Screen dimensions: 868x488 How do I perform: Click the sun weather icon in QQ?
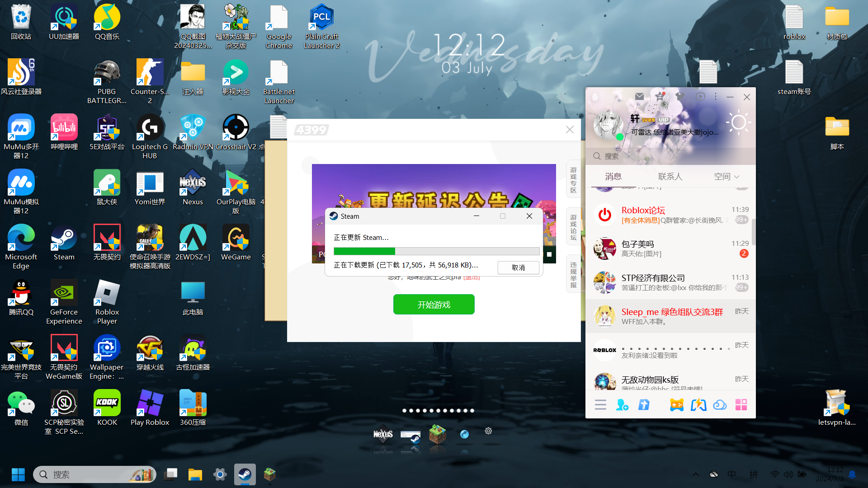738,122
